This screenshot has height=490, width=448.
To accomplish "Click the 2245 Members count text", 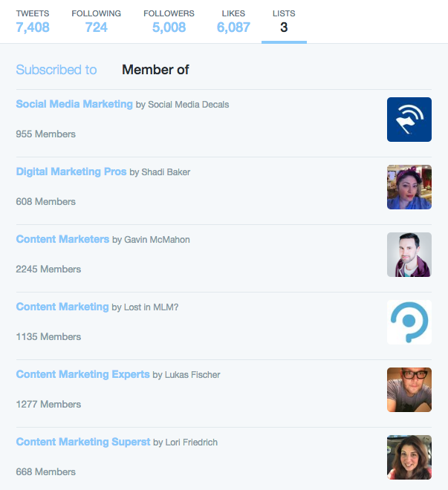I will (48, 269).
